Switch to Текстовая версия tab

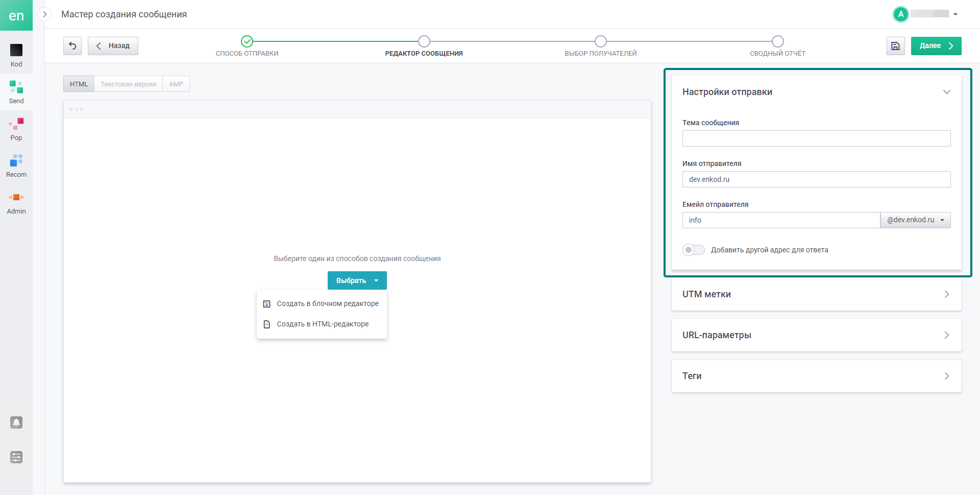click(x=129, y=84)
